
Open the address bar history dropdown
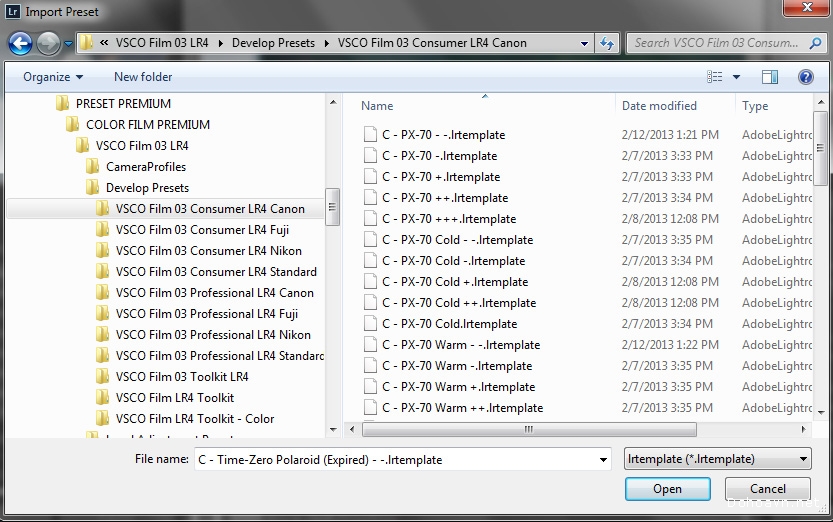point(584,44)
